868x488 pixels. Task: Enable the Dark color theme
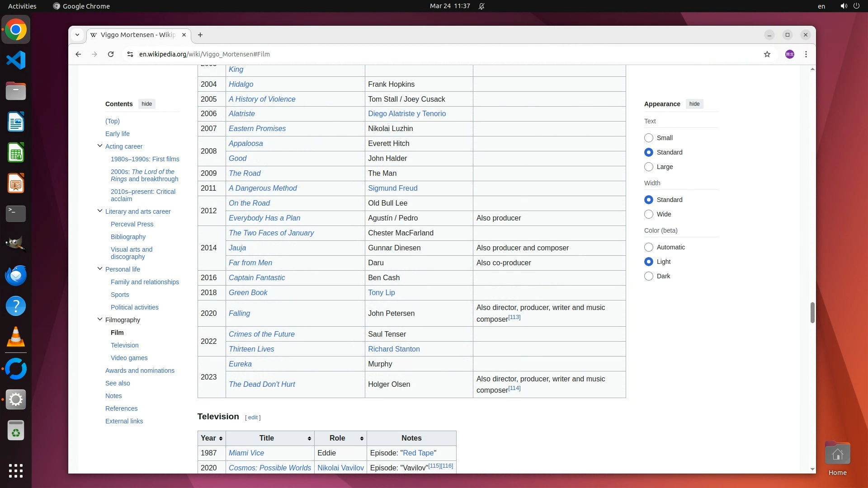tap(649, 276)
